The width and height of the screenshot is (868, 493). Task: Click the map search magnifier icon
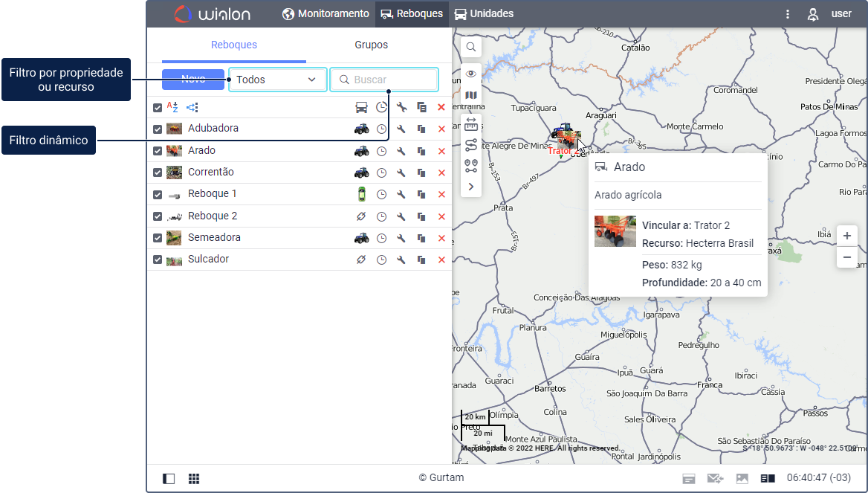[x=470, y=47]
